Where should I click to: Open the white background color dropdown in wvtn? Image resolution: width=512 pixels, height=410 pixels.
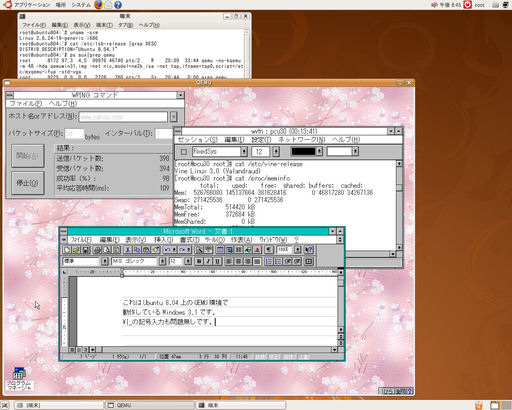[x=355, y=152]
